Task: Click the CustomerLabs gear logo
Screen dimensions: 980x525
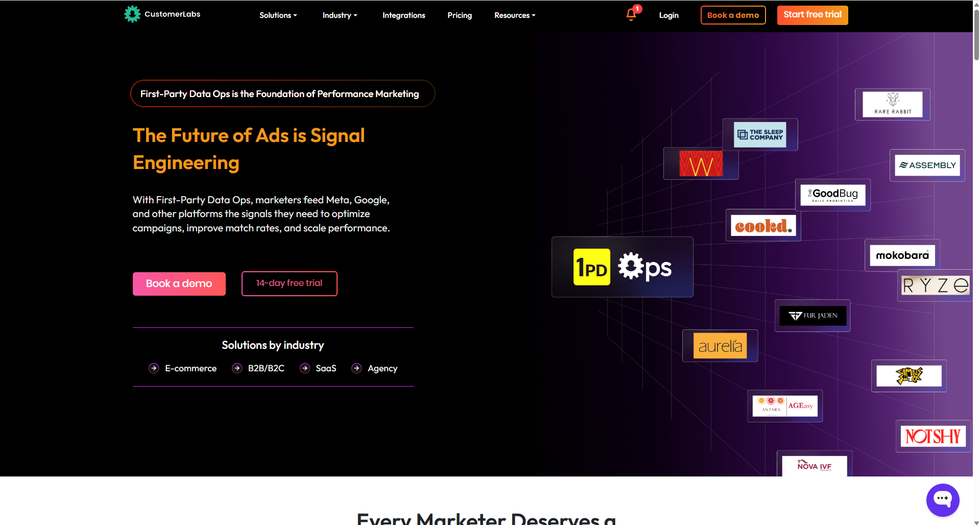Action: 132,14
